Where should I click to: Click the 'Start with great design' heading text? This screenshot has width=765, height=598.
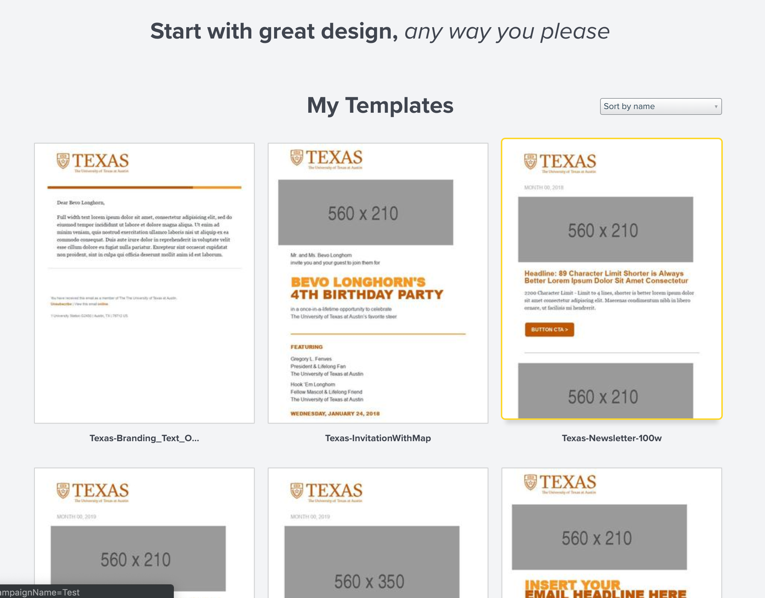click(x=274, y=31)
